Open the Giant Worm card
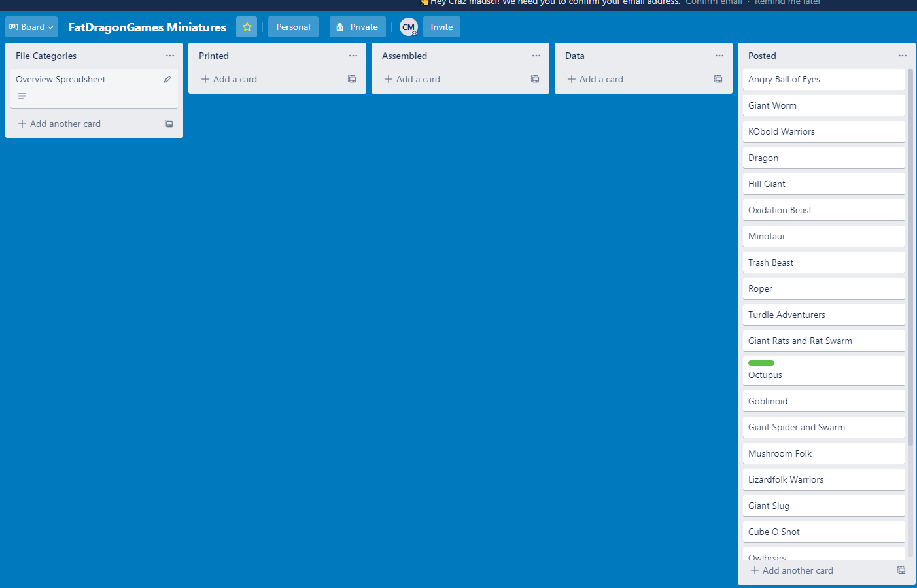The image size is (917, 588). pyautogui.click(x=824, y=105)
